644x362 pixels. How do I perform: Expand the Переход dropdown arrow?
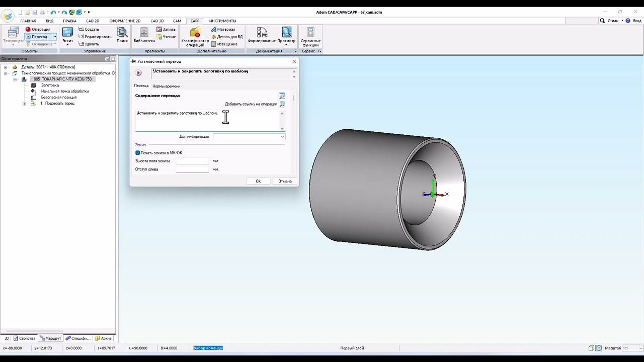click(x=55, y=37)
